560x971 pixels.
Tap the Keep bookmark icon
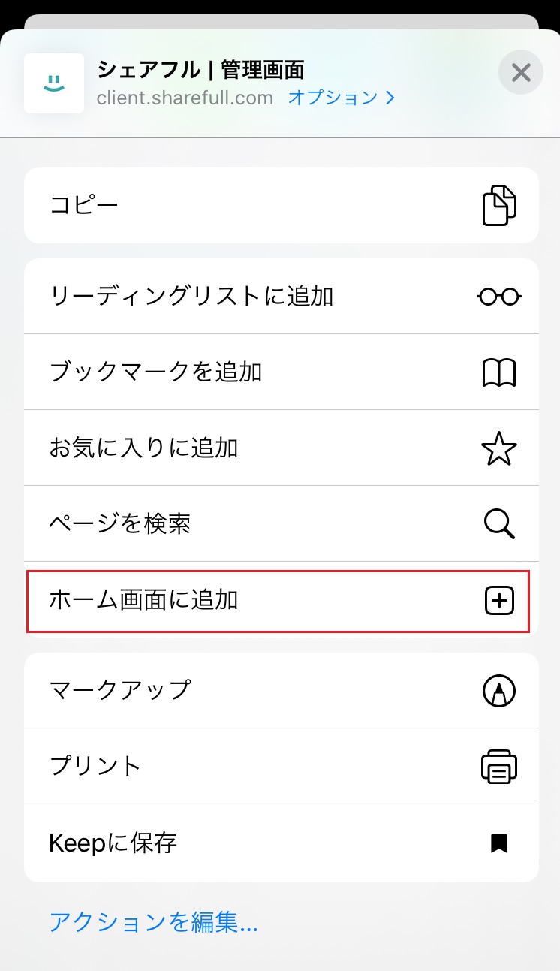click(498, 843)
